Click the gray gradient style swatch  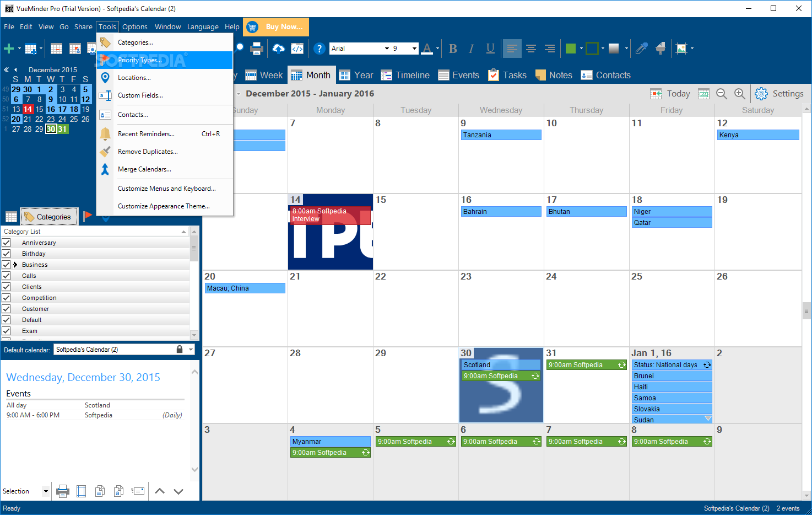(x=614, y=49)
